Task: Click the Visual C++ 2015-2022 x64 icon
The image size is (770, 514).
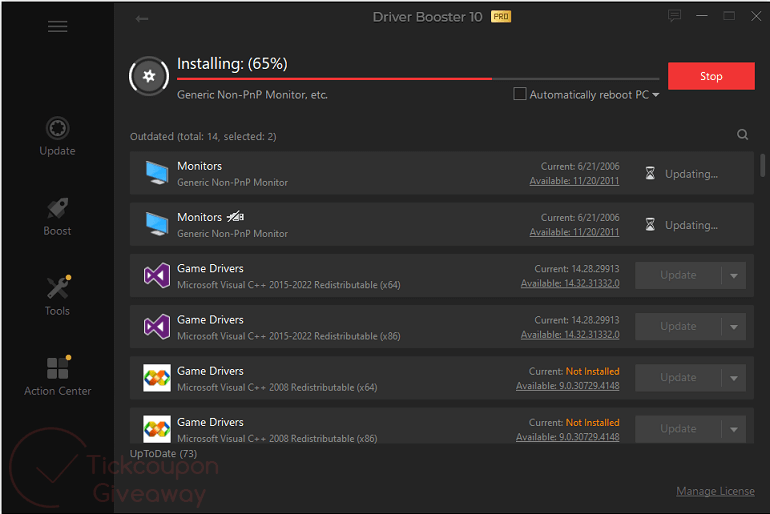Action: click(157, 275)
